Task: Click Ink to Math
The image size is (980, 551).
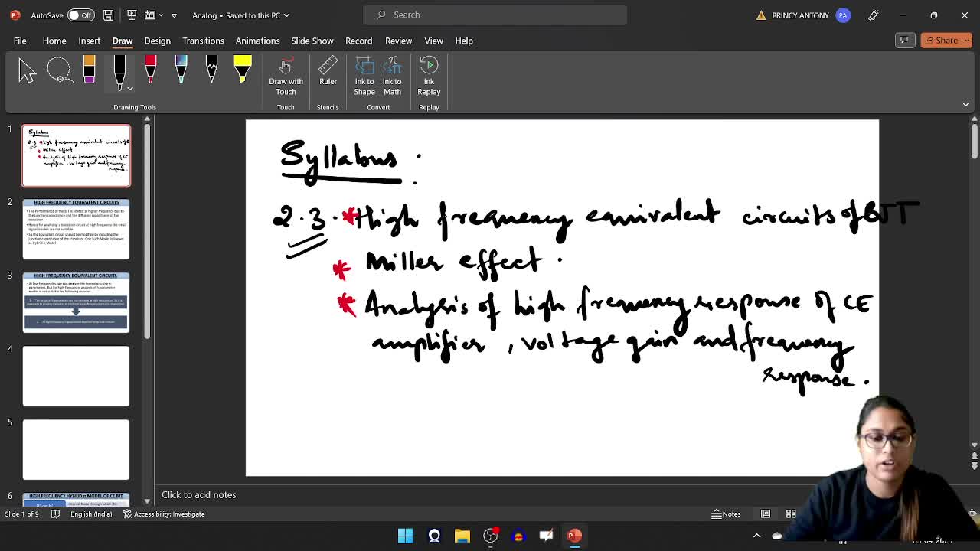Action: (392, 77)
